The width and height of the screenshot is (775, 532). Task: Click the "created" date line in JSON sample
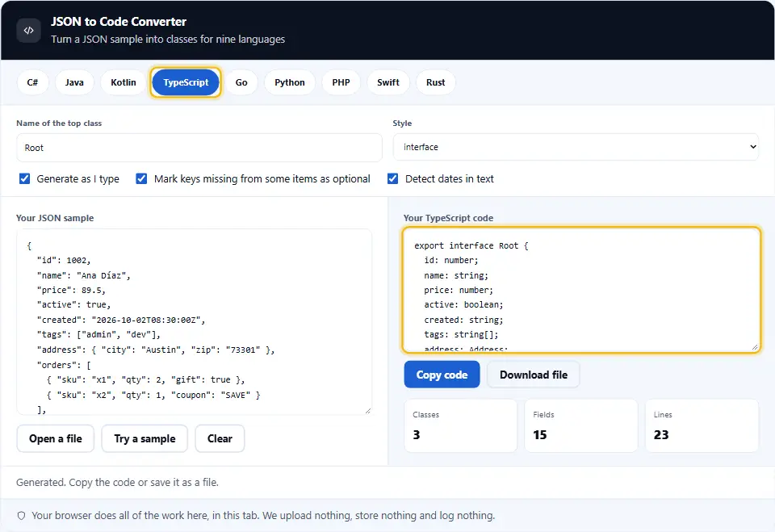coord(121,320)
